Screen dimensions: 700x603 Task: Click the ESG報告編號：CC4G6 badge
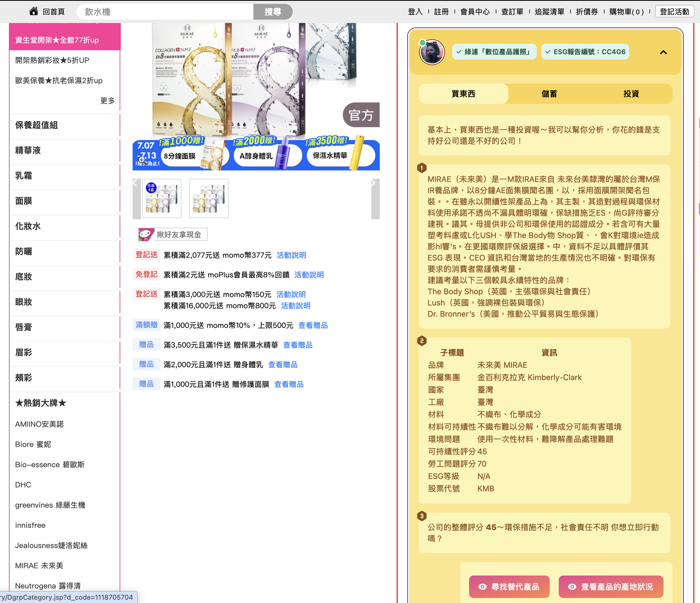coord(585,52)
